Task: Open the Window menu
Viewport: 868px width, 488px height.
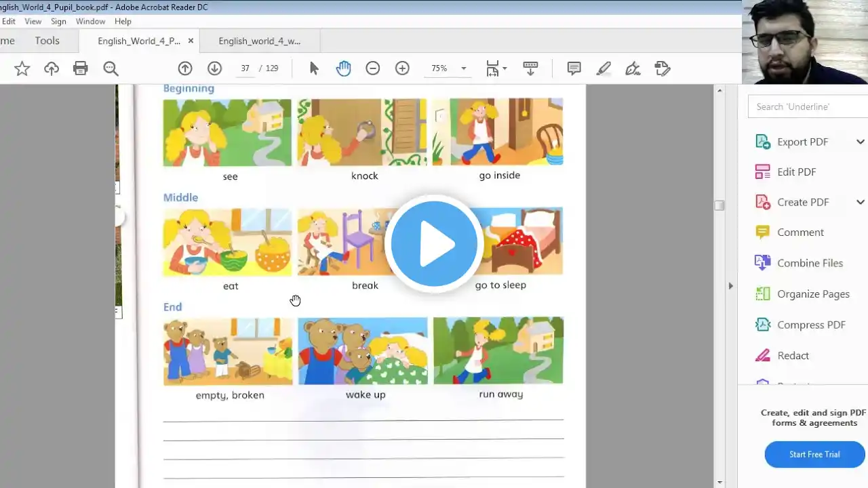Action: [x=90, y=22]
